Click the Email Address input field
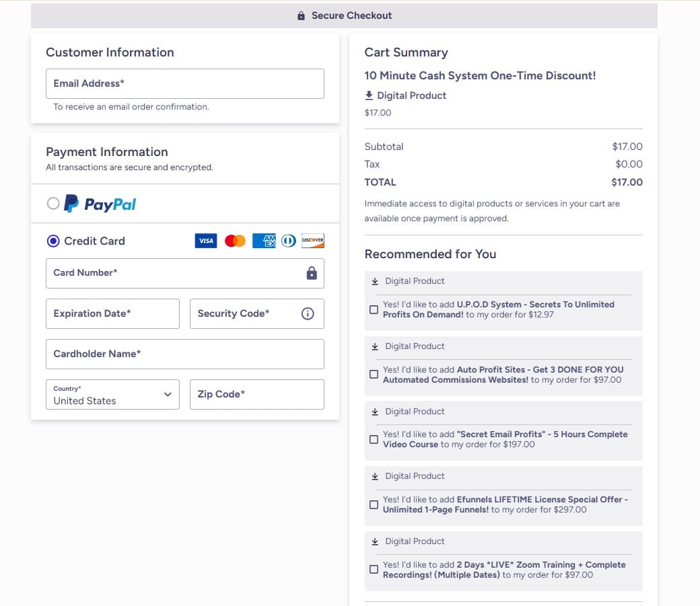This screenshot has height=606, width=700. tap(184, 83)
